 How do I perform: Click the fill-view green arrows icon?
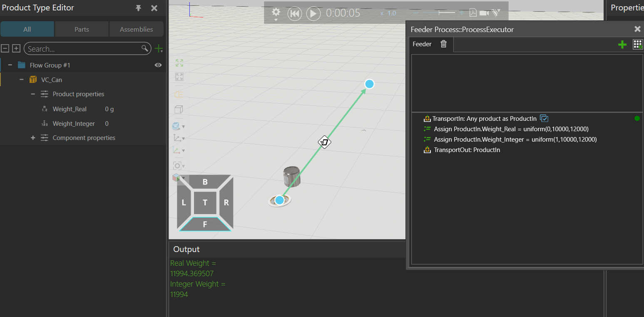179,63
